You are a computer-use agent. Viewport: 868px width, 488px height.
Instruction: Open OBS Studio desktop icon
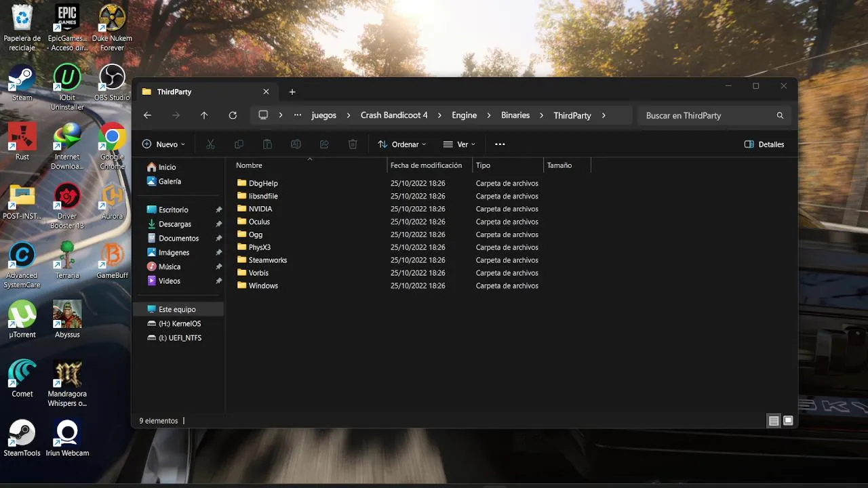pyautogui.click(x=112, y=83)
